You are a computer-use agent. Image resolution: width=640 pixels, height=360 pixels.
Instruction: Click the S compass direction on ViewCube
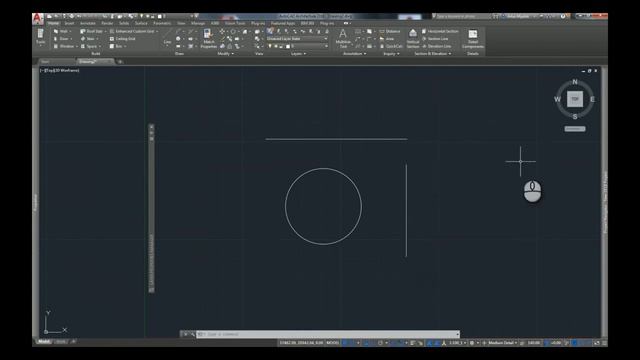575,117
